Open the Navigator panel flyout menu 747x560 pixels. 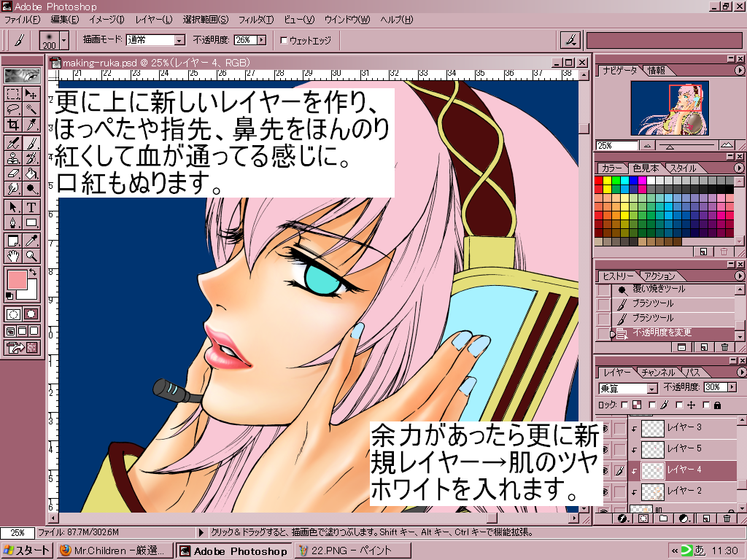[x=739, y=71]
